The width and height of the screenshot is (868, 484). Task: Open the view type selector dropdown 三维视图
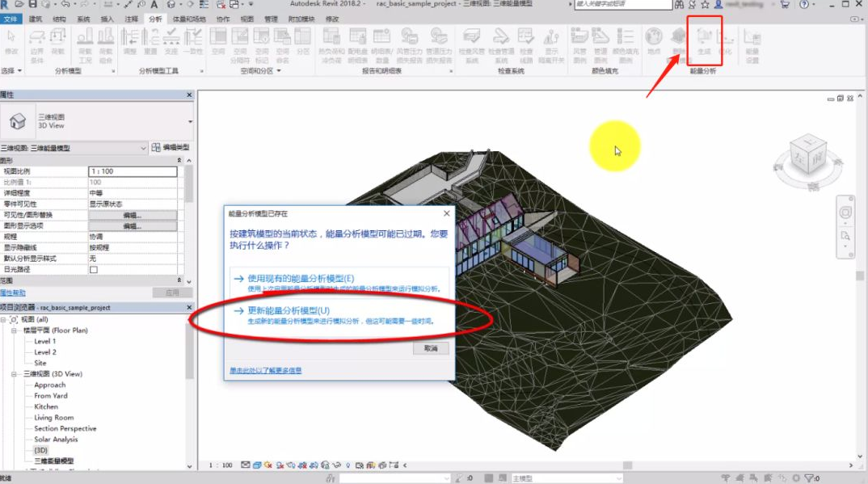[x=74, y=148]
